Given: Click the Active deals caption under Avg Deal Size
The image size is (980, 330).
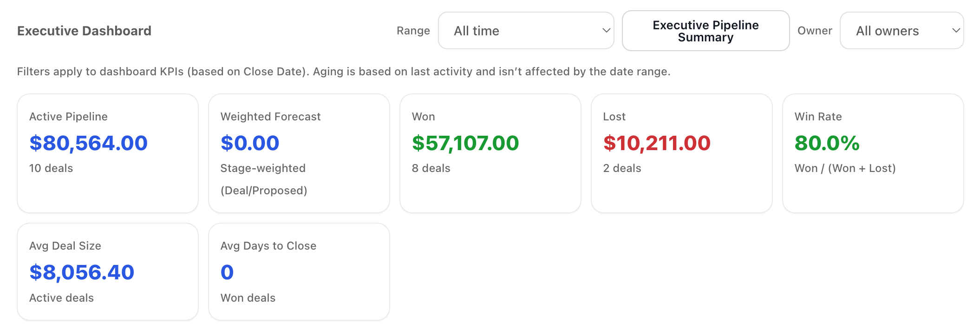Looking at the screenshot, I should (x=61, y=298).
